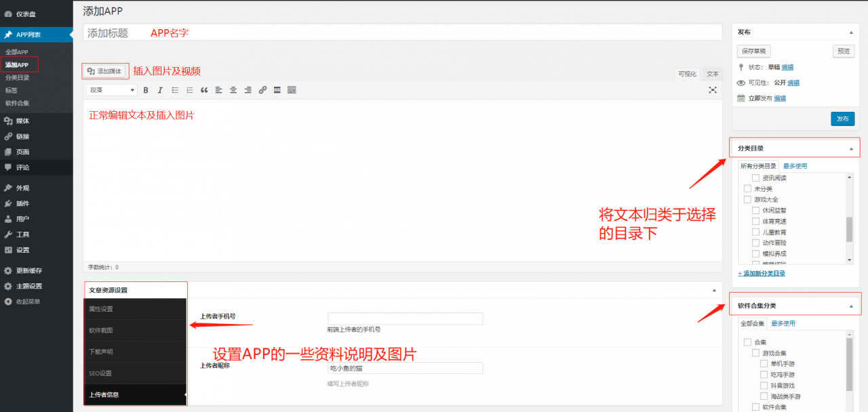Edit the 可见性 visibility via 编辑 link
The width and height of the screenshot is (868, 412).
pyautogui.click(x=793, y=83)
